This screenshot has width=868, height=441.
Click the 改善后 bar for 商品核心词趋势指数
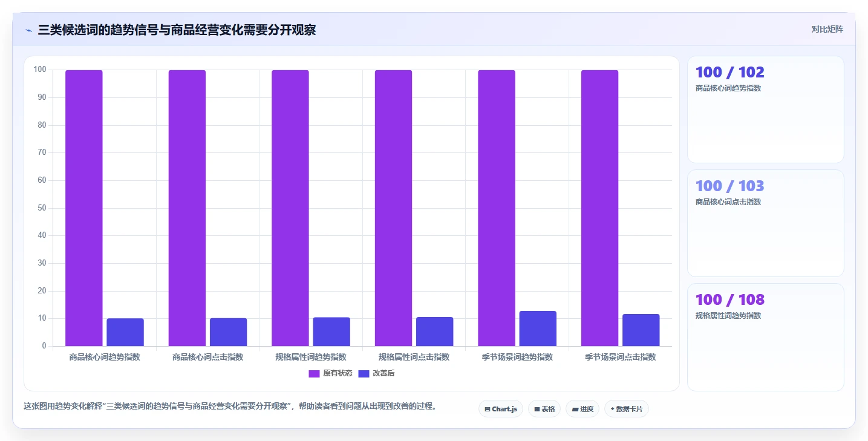pyautogui.click(x=125, y=332)
